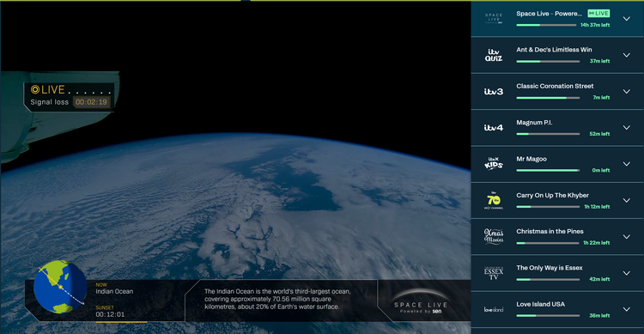Click Space Live progress bar
The image size is (644, 334).
[x=546, y=25]
